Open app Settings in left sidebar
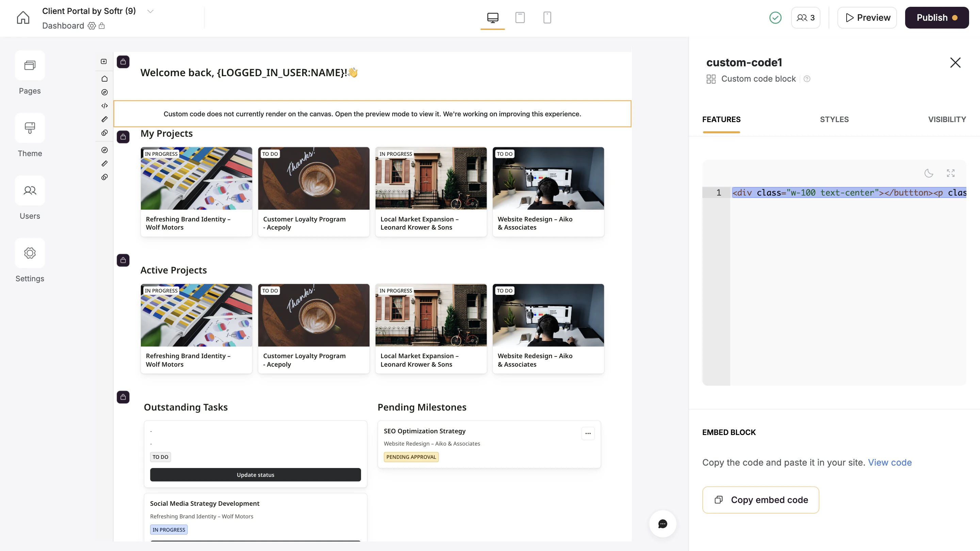The height and width of the screenshot is (551, 980). (x=30, y=253)
